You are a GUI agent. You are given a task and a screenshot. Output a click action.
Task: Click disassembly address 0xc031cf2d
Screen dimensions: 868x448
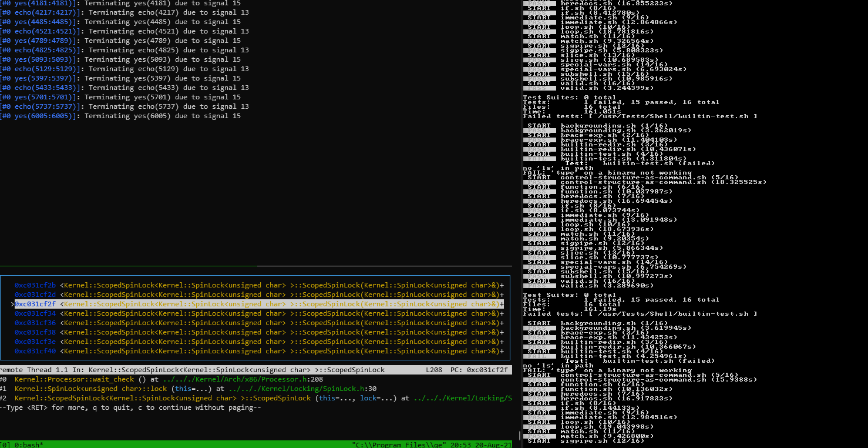(x=35, y=295)
